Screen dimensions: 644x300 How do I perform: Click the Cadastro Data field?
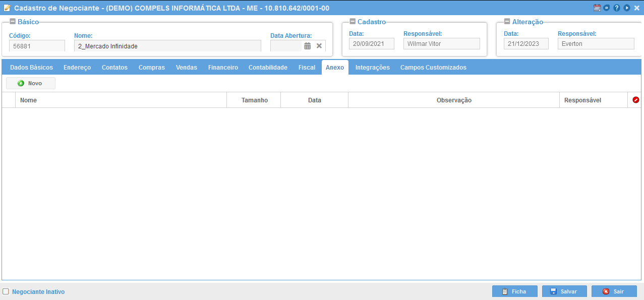point(372,44)
